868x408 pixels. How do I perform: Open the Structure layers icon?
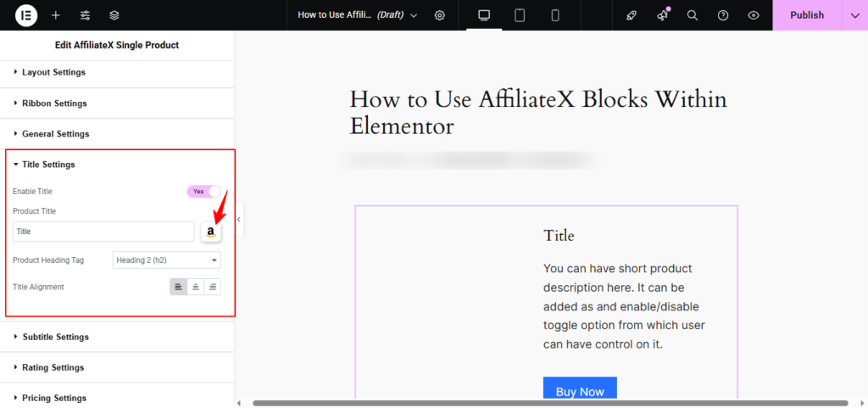114,15
